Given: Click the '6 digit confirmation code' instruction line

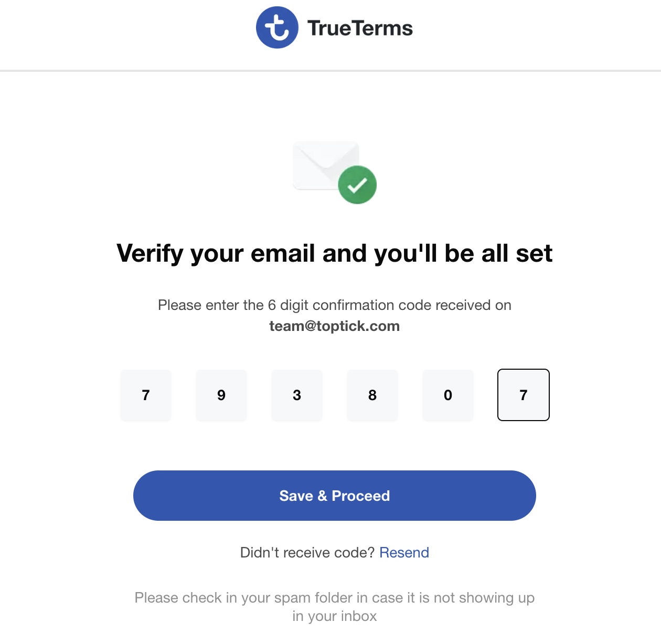Looking at the screenshot, I should pos(335,305).
